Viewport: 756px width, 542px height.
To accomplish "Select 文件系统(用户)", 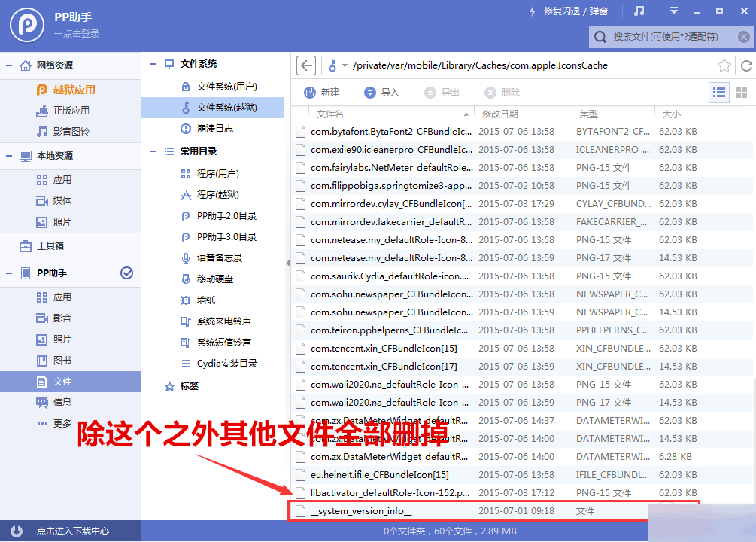I will pyautogui.click(x=220, y=87).
